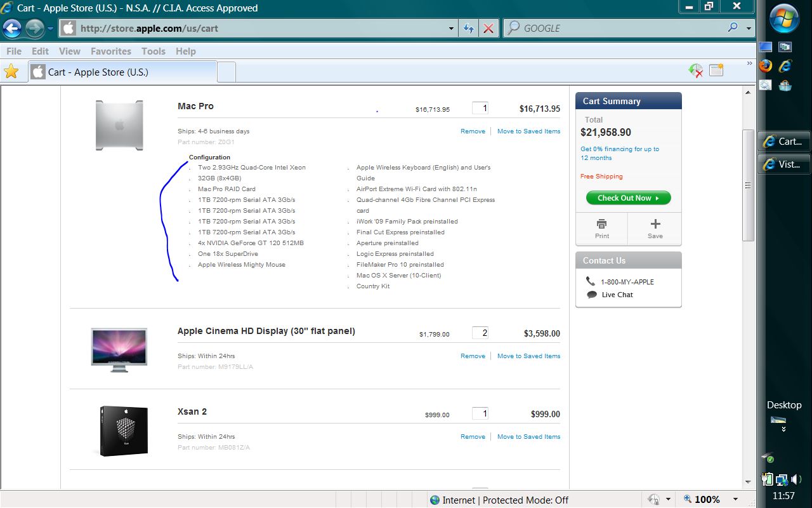Open the address bar history dropdown

pos(451,29)
